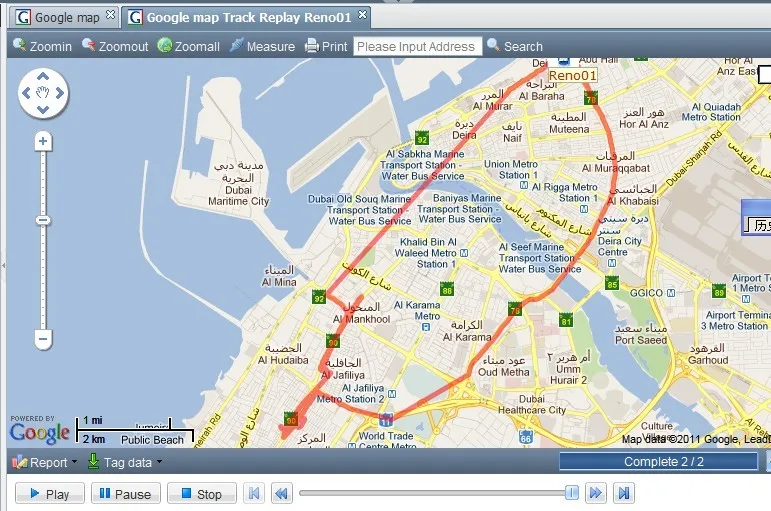Click the Search button
This screenshot has width=771, height=511.
pyautogui.click(x=515, y=46)
